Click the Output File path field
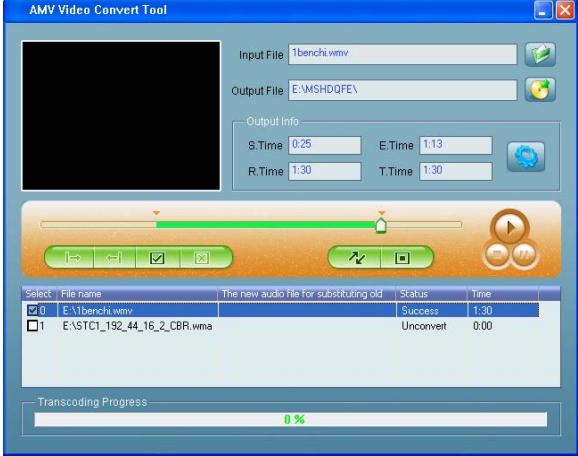The width and height of the screenshot is (578, 456). coord(403,90)
